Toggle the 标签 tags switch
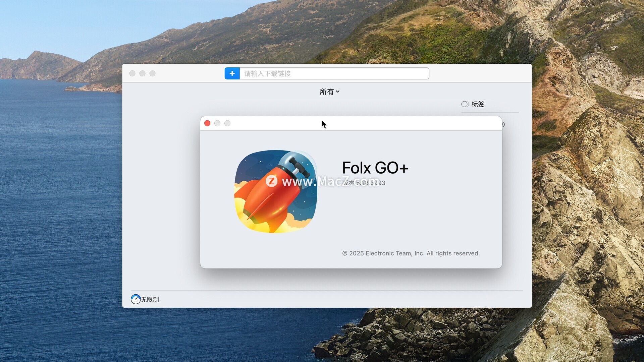This screenshot has height=362, width=644. [x=465, y=104]
